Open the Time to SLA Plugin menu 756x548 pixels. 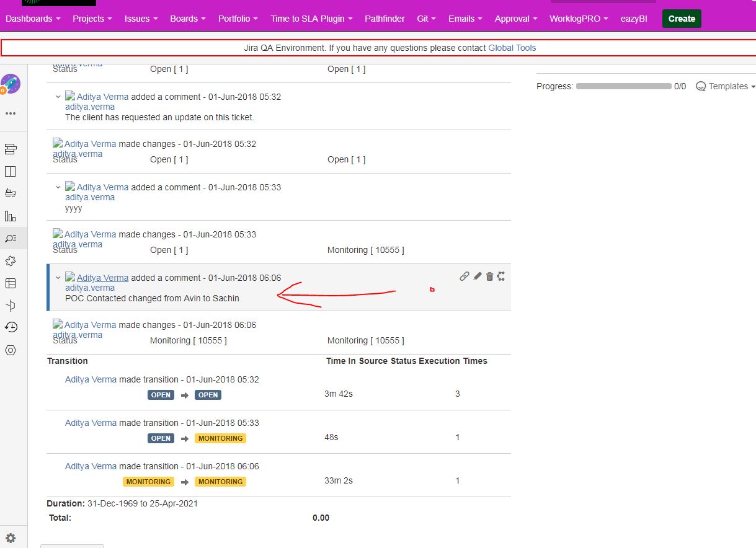[312, 19]
